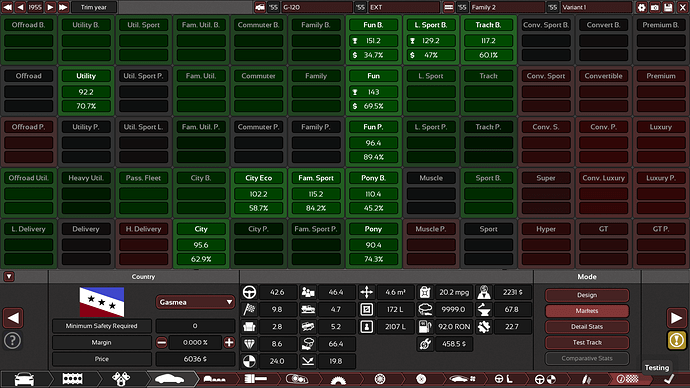The image size is (690, 388).
Task: Select the Utility market tile
Action: pyautogui.click(x=86, y=91)
